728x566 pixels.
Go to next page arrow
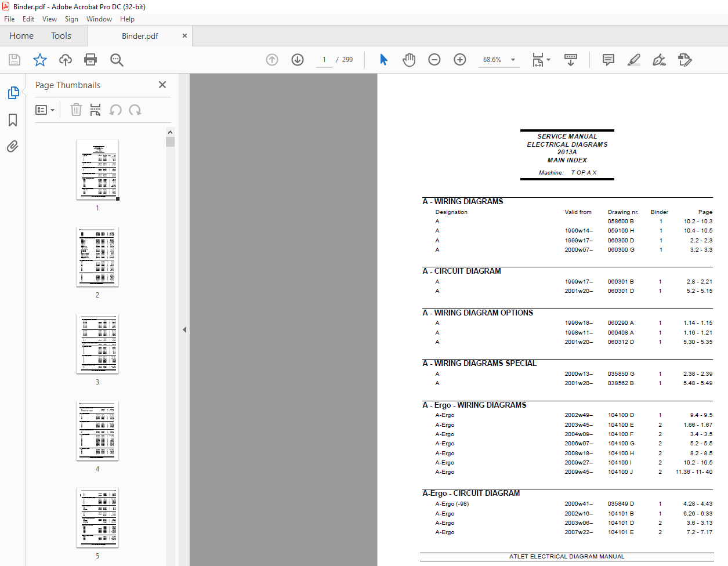click(x=298, y=60)
